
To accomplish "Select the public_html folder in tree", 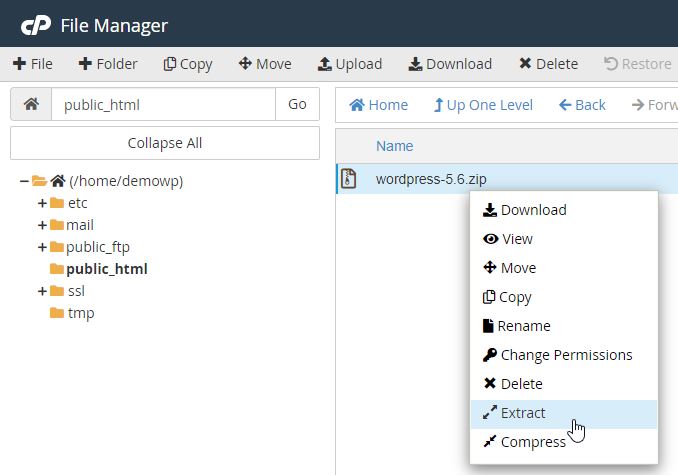I will [107, 269].
